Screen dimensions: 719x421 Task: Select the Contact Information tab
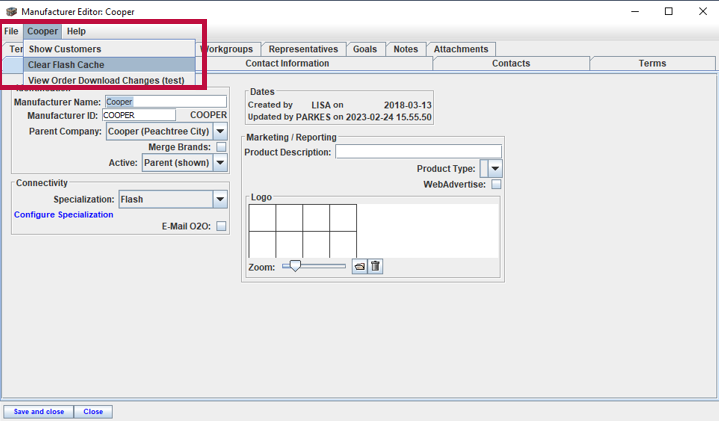(x=287, y=63)
